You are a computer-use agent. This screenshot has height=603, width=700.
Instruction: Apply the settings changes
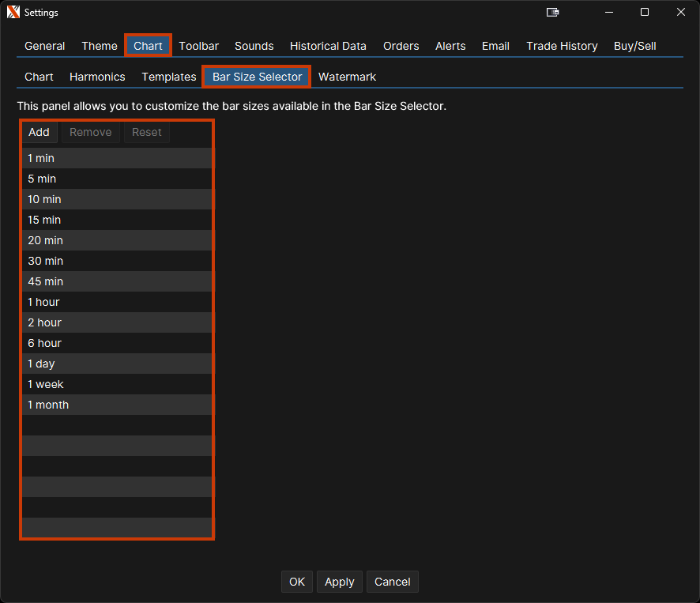340,582
